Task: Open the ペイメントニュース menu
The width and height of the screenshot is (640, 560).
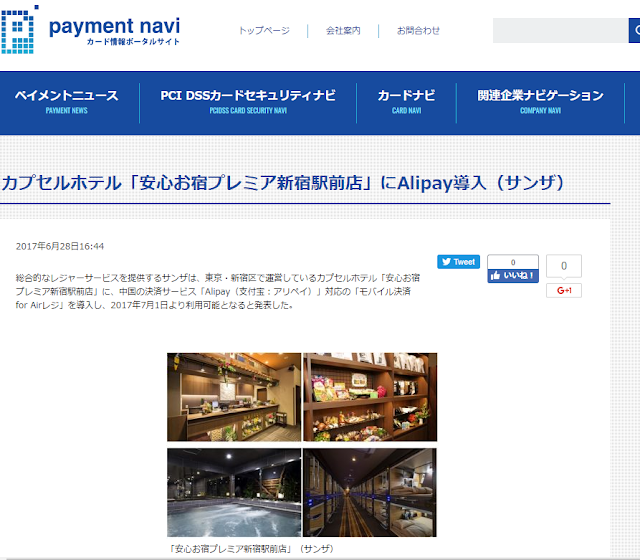Action: click(67, 102)
